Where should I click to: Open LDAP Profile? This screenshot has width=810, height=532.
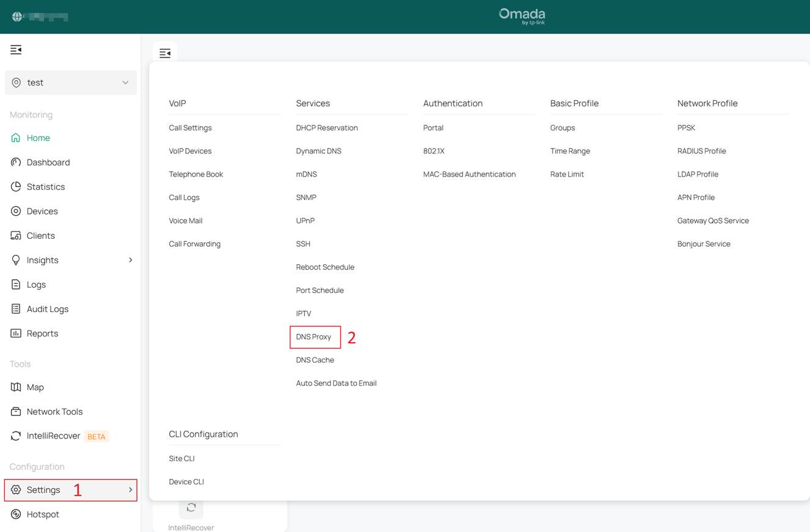click(x=698, y=174)
